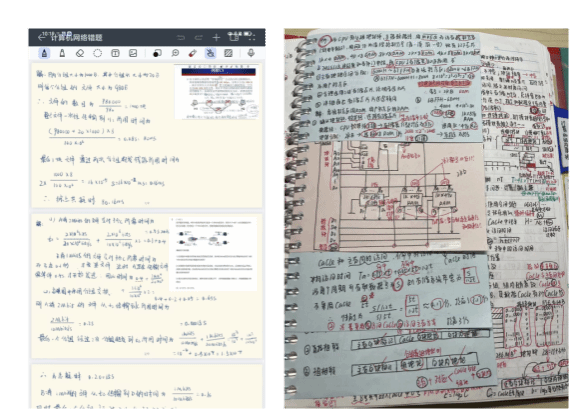Pick the red laser pointer tool
578x418 pixels.
click(192, 53)
